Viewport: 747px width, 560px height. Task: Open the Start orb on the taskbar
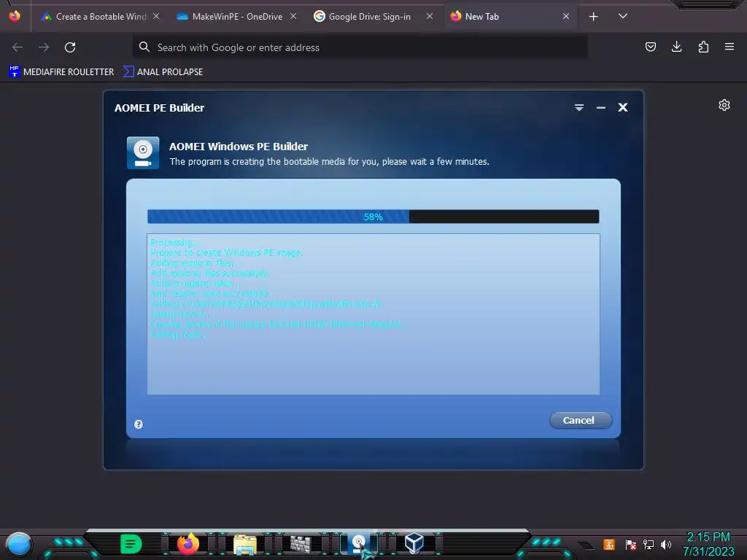pyautogui.click(x=19, y=545)
